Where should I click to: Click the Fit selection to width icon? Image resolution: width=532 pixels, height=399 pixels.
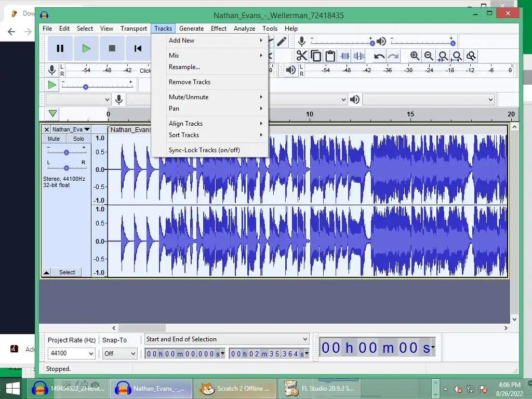(443, 56)
